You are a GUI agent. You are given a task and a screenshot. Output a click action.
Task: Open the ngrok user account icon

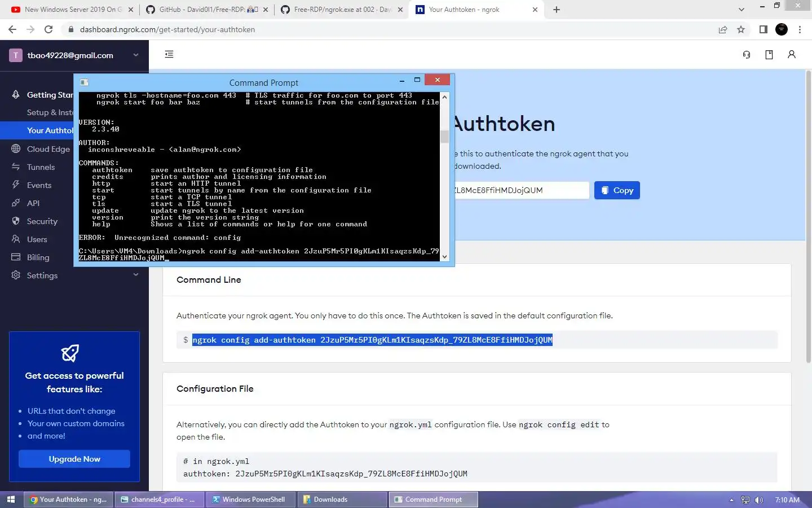(792, 55)
